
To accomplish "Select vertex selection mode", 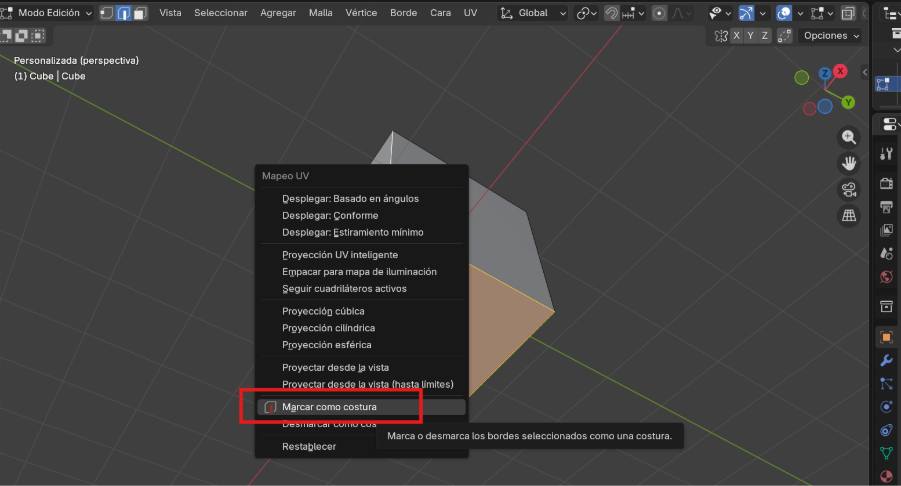I will tap(107, 13).
